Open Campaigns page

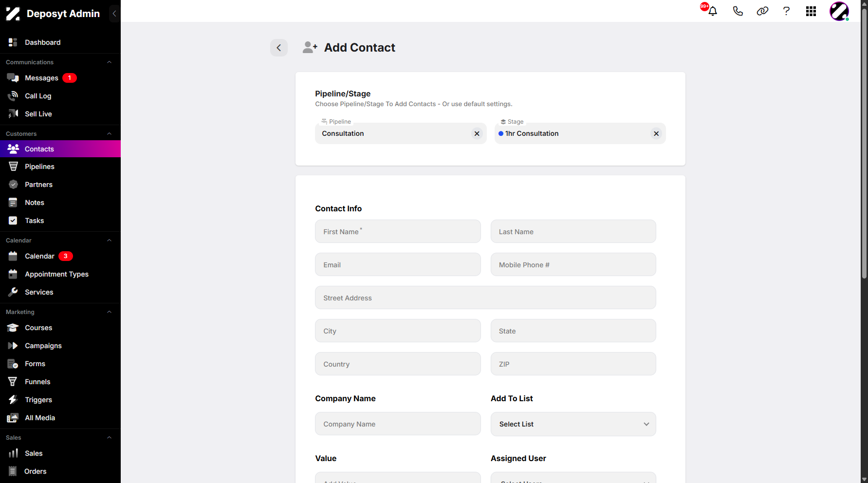pos(60,346)
